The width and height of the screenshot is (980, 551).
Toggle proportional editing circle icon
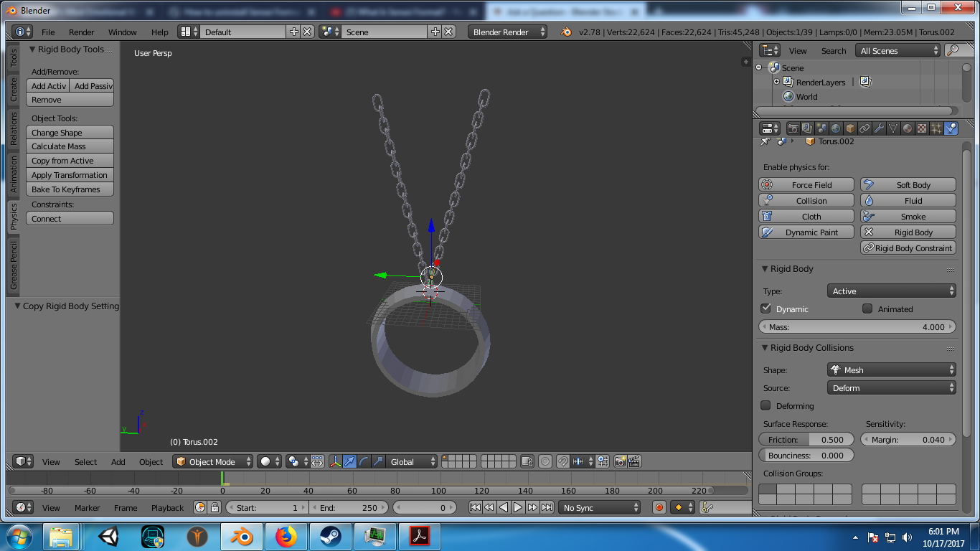(x=545, y=461)
